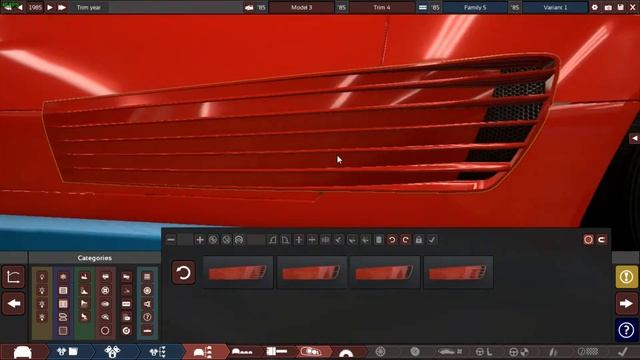Expand the side panel with left triangle
Screen dimensions: 640x360
tap(635, 138)
